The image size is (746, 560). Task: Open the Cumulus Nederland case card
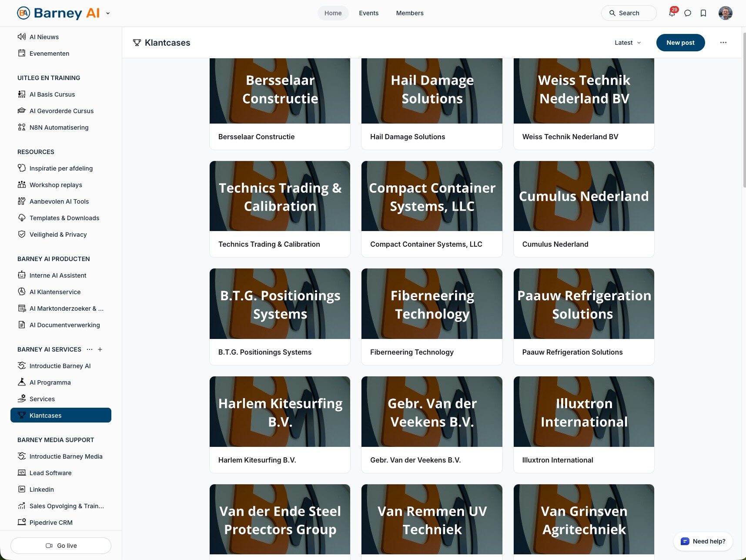(583, 209)
